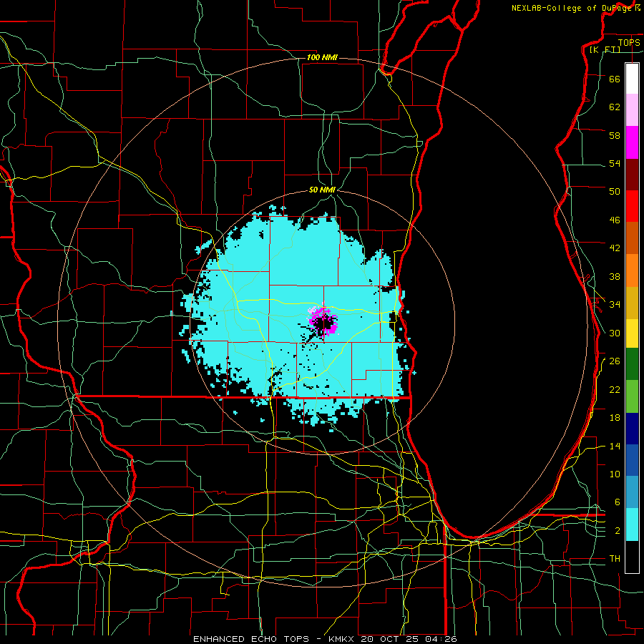Viewport: 644px width, 644px height.
Task: Click the 'ENHANCED ECHO TOPS' caption text
Action: [x=251, y=639]
